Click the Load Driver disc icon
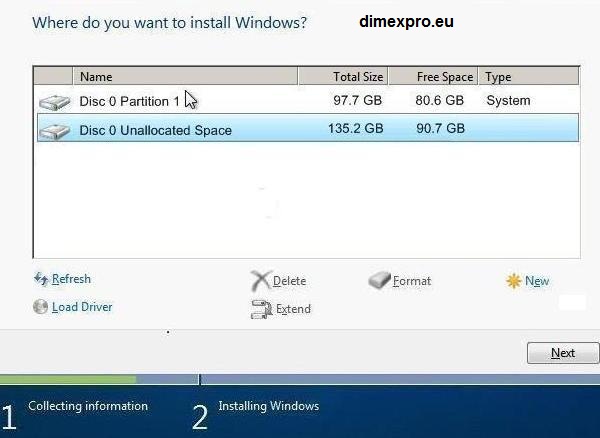Viewport: 600px width, 438px height. pyautogui.click(x=41, y=307)
